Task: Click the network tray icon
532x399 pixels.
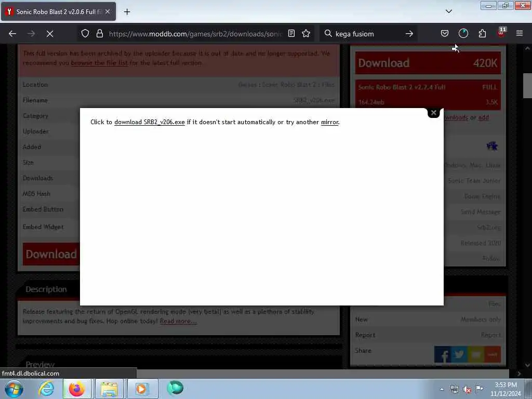Action: [x=454, y=390]
